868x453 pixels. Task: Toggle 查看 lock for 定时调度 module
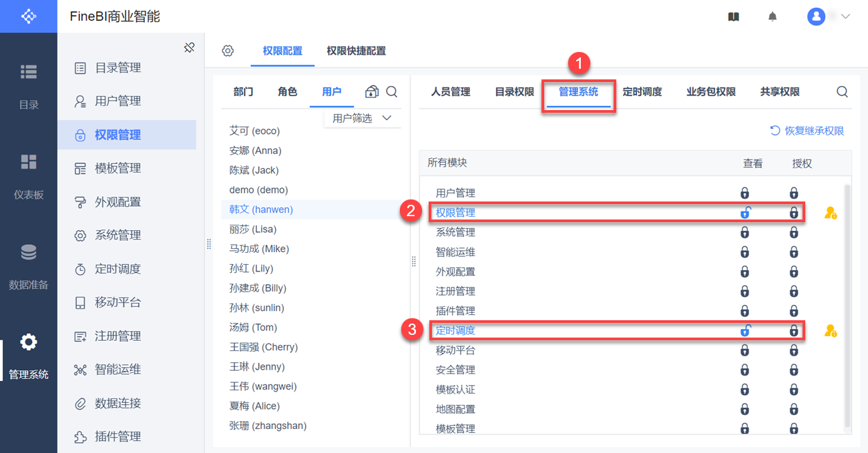point(745,330)
